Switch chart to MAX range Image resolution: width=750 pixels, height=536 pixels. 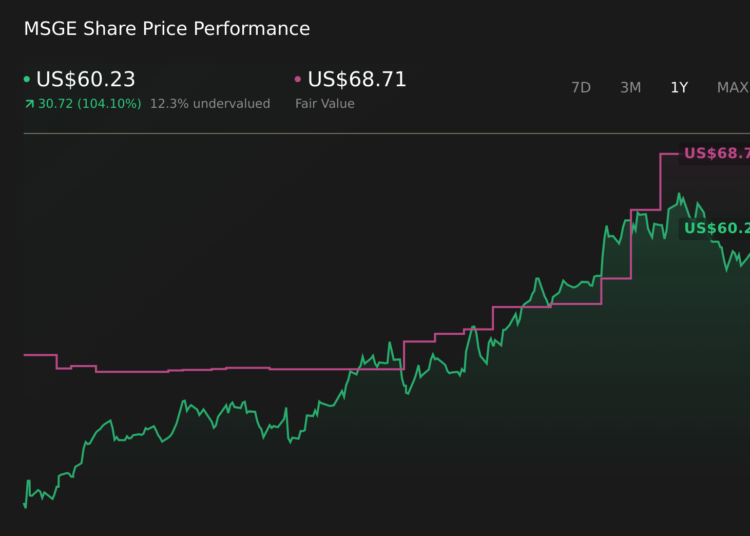733,88
